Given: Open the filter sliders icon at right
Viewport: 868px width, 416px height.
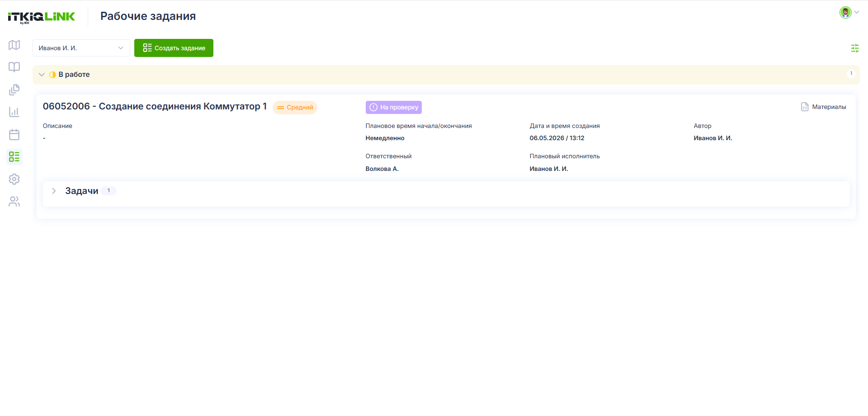Looking at the screenshot, I should pos(855,48).
